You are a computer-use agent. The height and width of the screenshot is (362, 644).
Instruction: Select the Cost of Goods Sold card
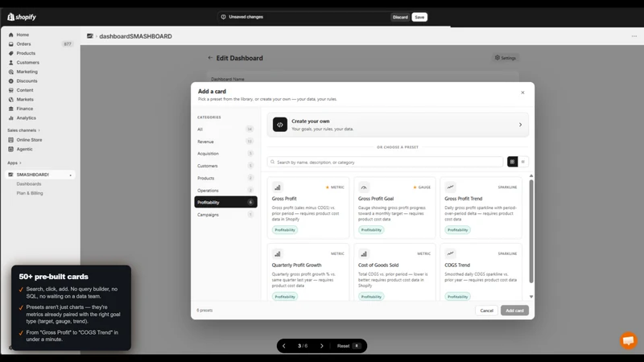[x=394, y=272]
